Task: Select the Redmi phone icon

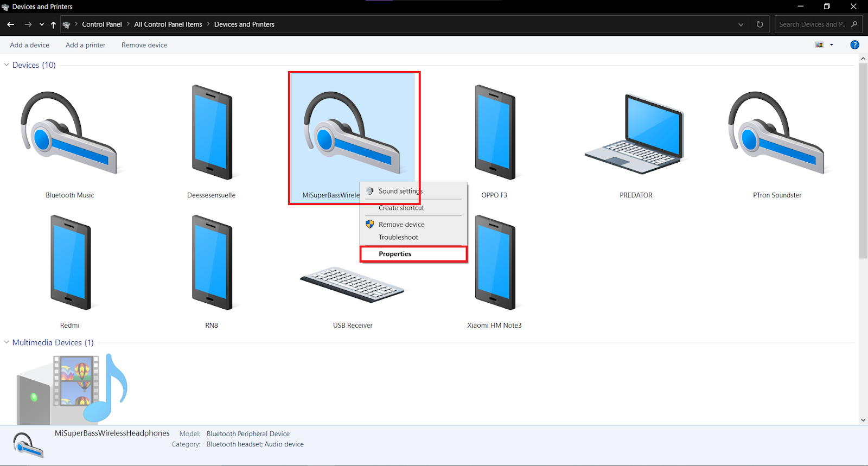Action: tap(71, 263)
